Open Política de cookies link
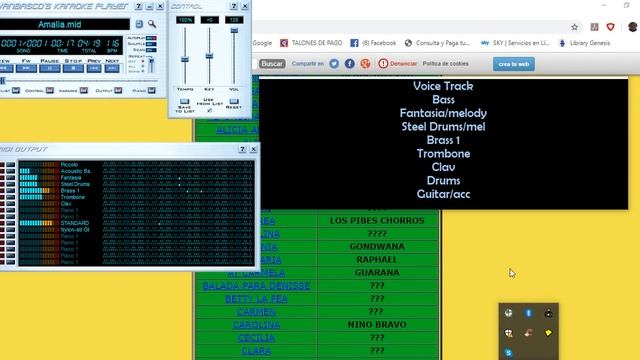This screenshot has height=360, width=640. [x=445, y=64]
